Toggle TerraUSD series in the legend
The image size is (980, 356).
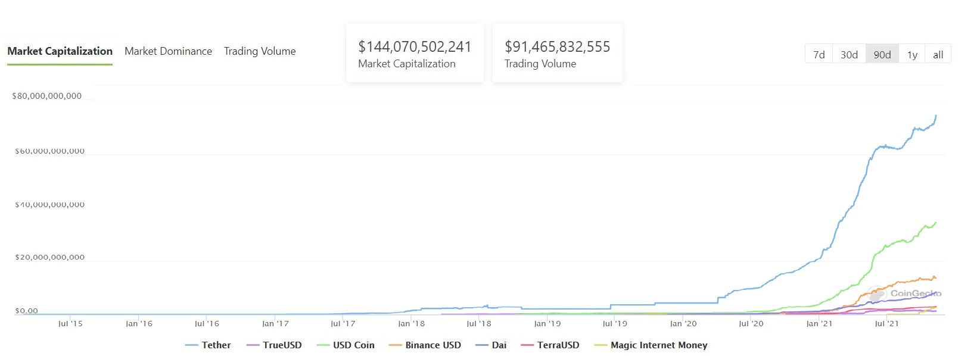550,345
